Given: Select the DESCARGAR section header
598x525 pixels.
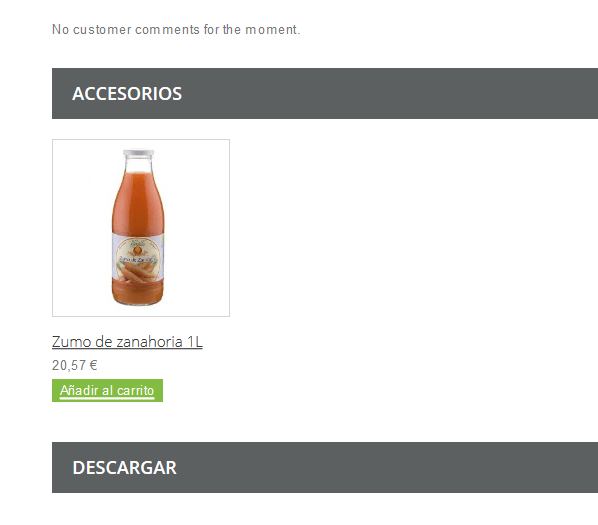Looking at the screenshot, I should 325,467.
